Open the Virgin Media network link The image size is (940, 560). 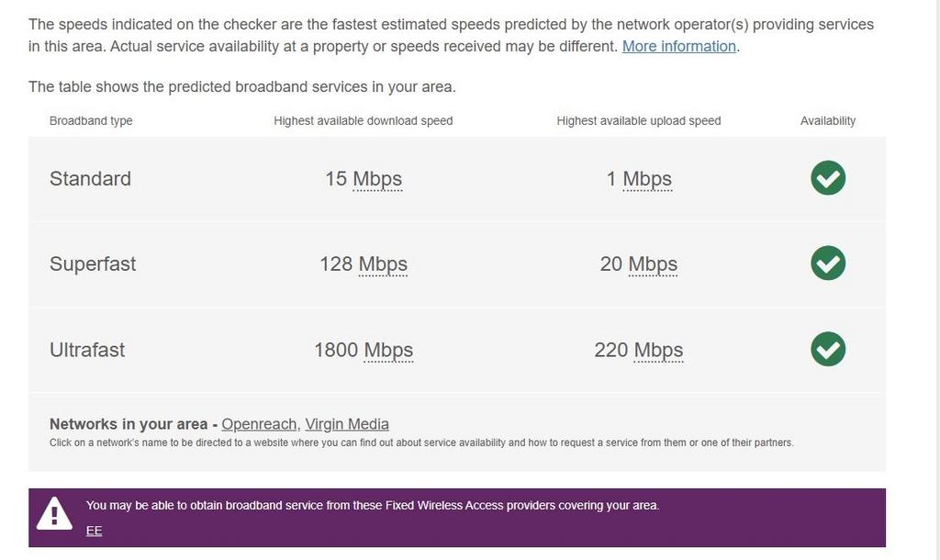[347, 424]
